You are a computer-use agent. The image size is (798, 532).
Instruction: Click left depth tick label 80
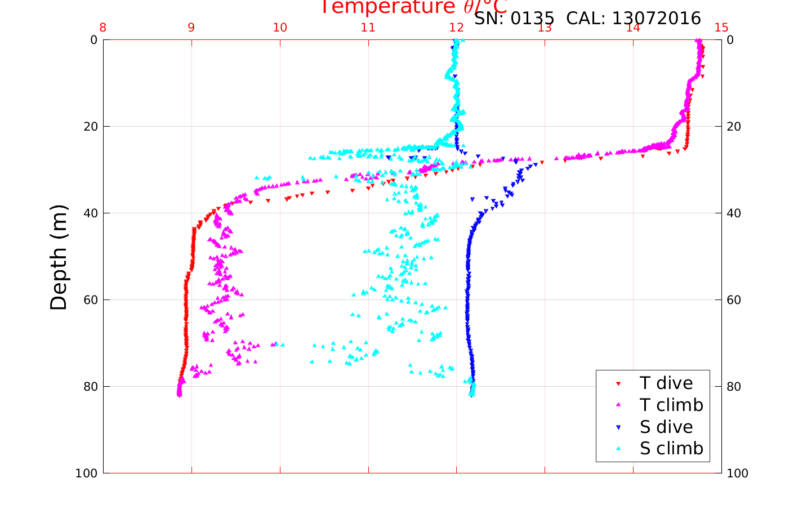click(90, 387)
